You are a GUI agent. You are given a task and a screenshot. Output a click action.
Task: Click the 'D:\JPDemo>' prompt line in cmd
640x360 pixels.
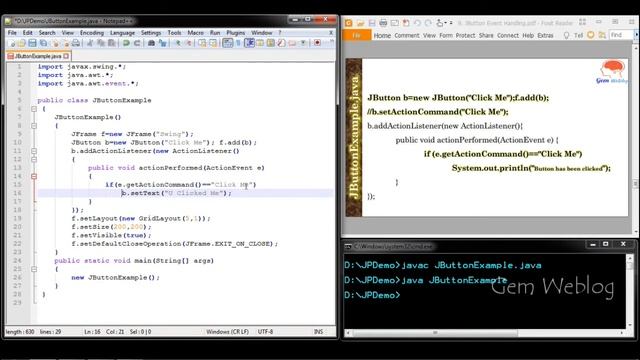click(372, 295)
